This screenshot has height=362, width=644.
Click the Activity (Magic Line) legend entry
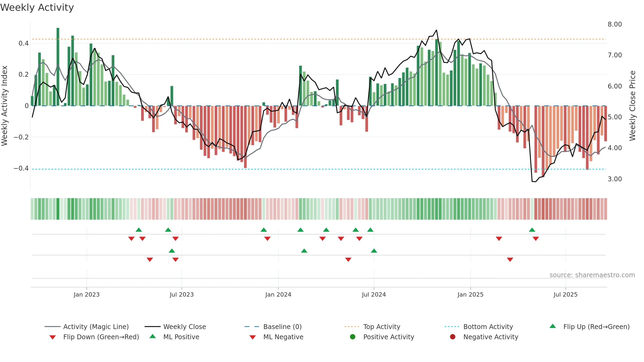(87, 327)
